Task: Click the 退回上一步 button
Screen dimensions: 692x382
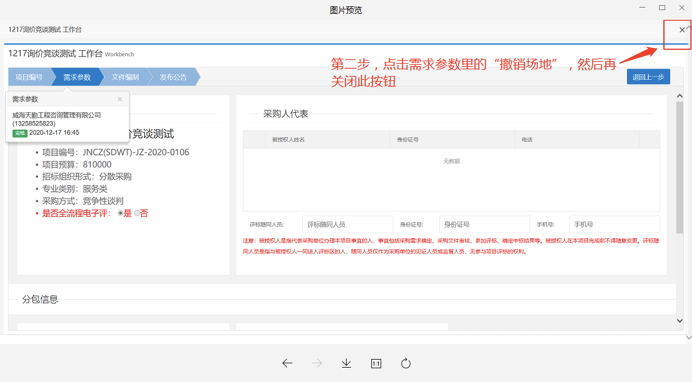Action: [648, 77]
